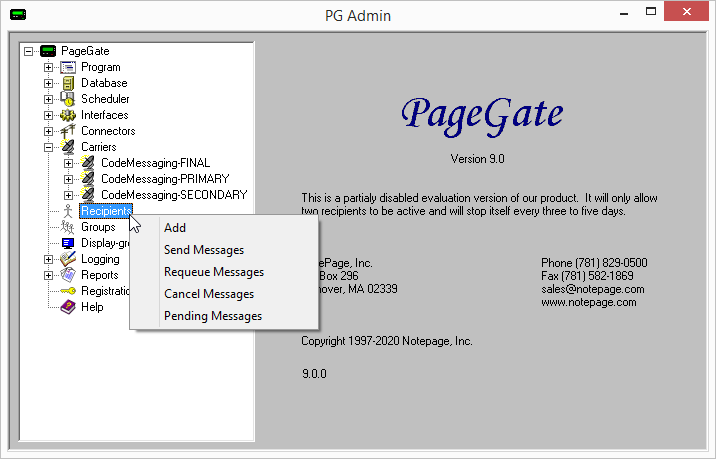The width and height of the screenshot is (716, 459).
Task: Expand the Database tree node
Action: coord(48,84)
